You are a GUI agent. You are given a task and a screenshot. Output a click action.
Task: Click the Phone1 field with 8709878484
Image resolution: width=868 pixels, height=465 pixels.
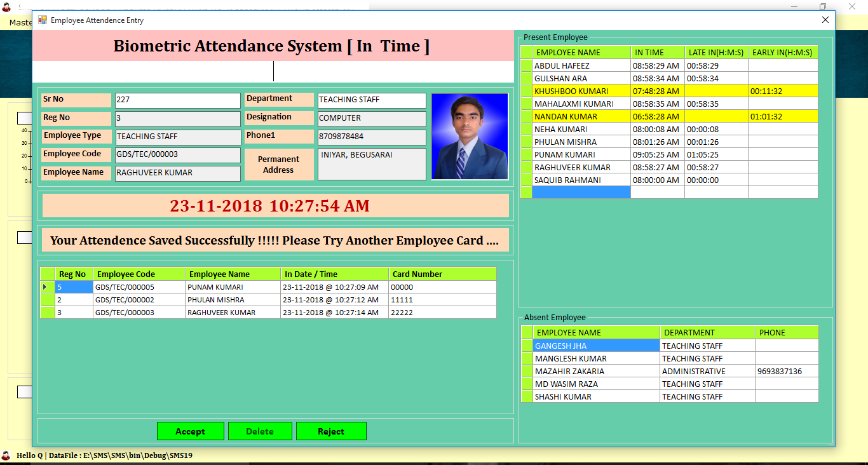pos(371,137)
